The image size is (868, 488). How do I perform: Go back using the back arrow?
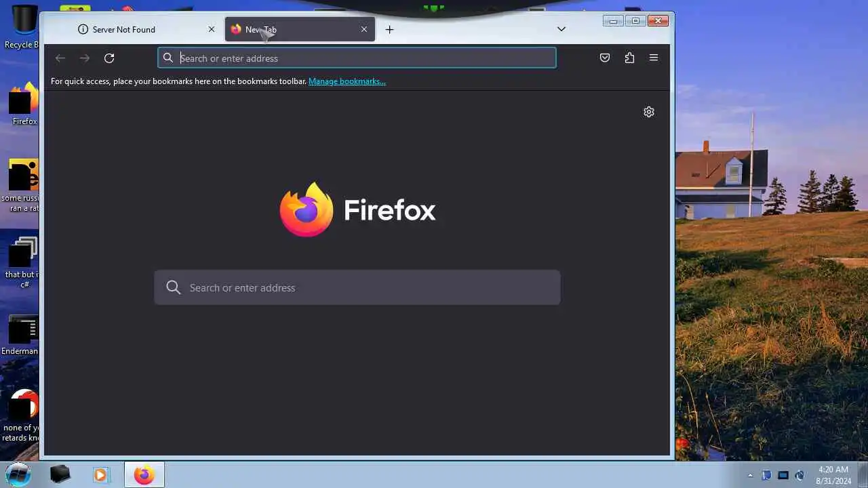pos(60,58)
